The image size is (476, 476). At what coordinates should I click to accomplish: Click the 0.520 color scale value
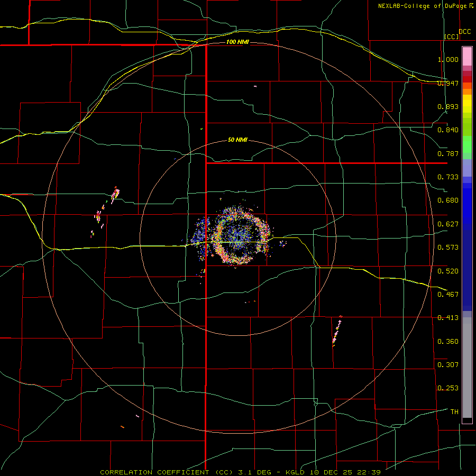pyautogui.click(x=448, y=271)
